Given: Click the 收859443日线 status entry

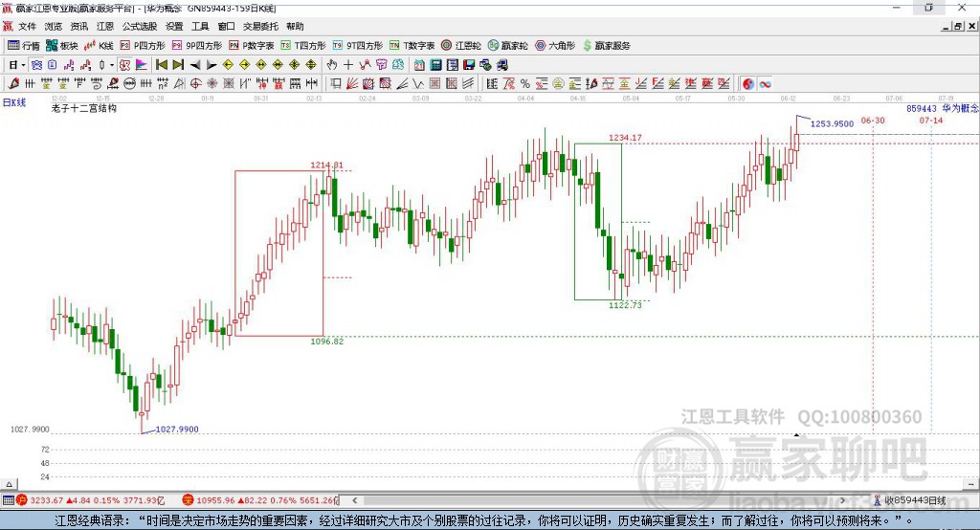Looking at the screenshot, I should tap(909, 500).
